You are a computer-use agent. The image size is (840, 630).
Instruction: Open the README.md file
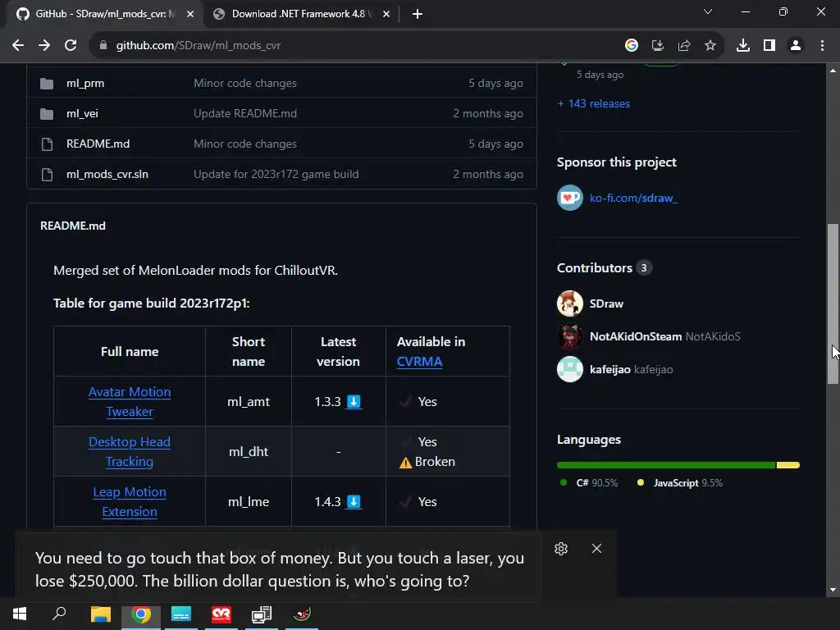(98, 144)
